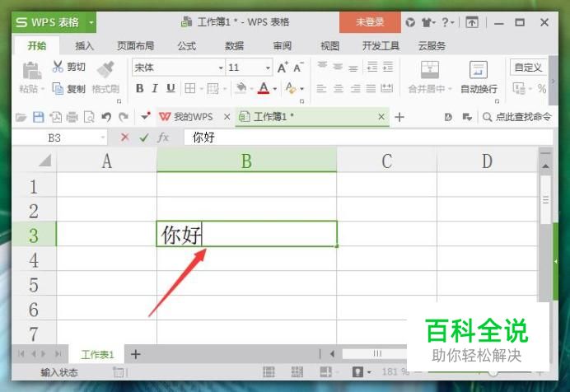Click the 未登录 login button

370,22
